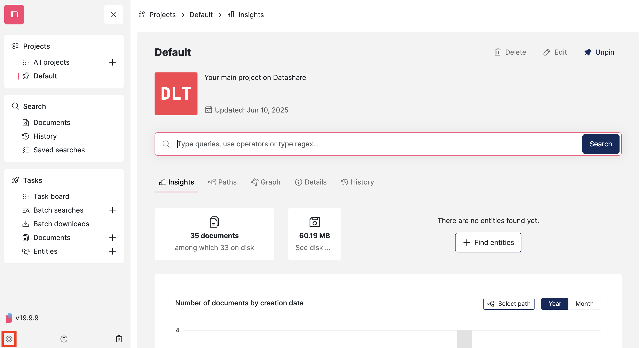
Task: Delete the project via the trash icon
Action: 510,52
